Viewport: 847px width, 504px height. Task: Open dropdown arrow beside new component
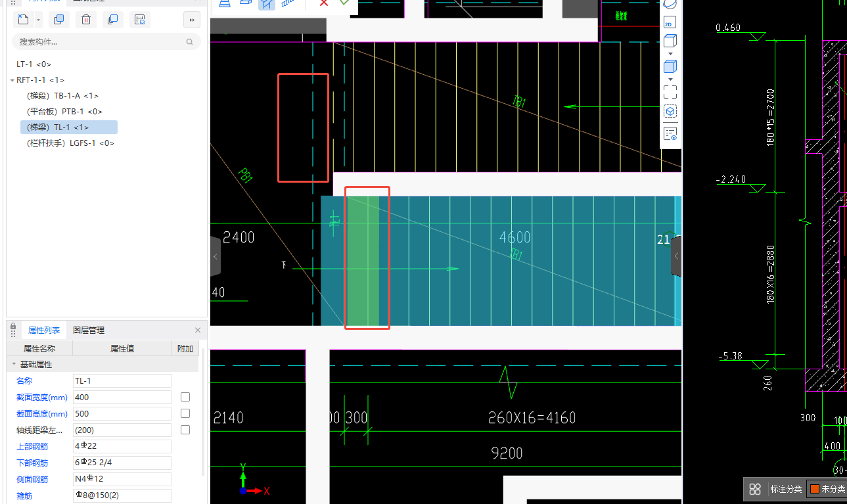(x=38, y=20)
